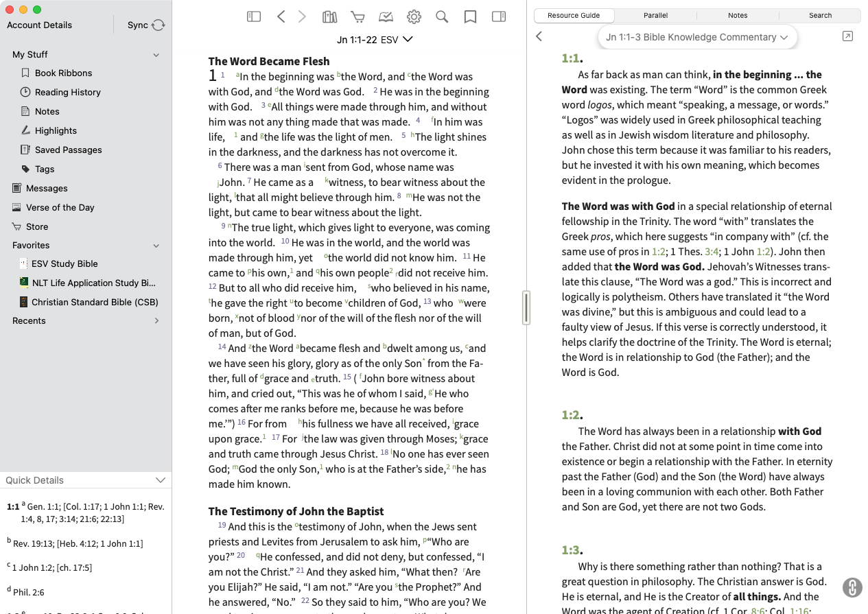Open the Library books icon
The width and height of the screenshot is (868, 614).
330,16
